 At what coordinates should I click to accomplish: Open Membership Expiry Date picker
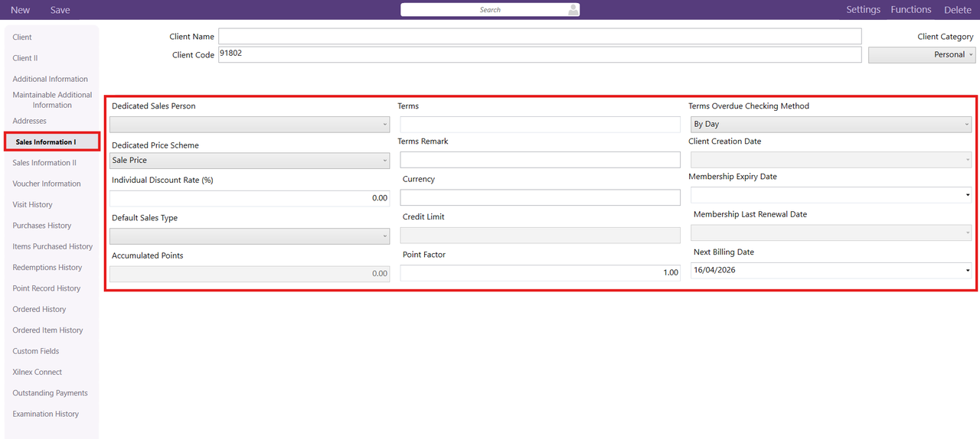click(968, 196)
